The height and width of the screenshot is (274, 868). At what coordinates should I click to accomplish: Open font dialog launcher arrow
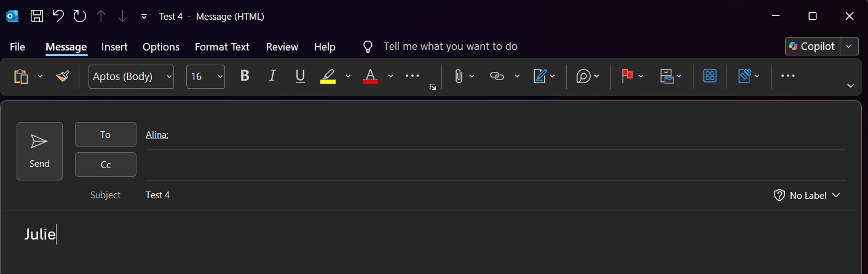click(433, 87)
